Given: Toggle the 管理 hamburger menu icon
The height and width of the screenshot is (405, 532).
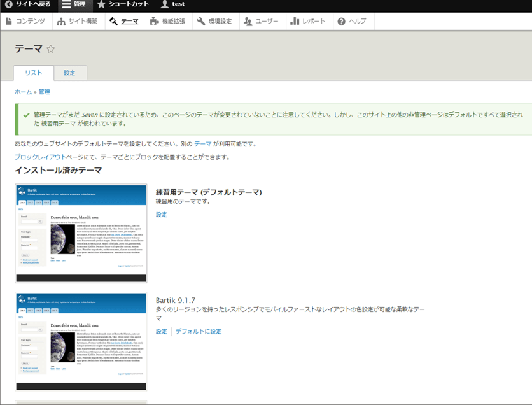Looking at the screenshot, I should [67, 4].
